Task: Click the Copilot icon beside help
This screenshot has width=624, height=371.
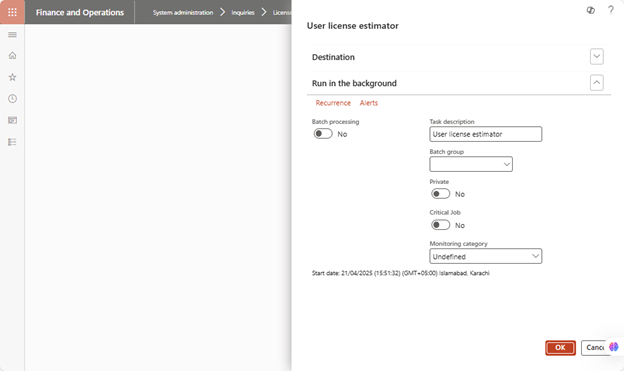Action: [591, 10]
